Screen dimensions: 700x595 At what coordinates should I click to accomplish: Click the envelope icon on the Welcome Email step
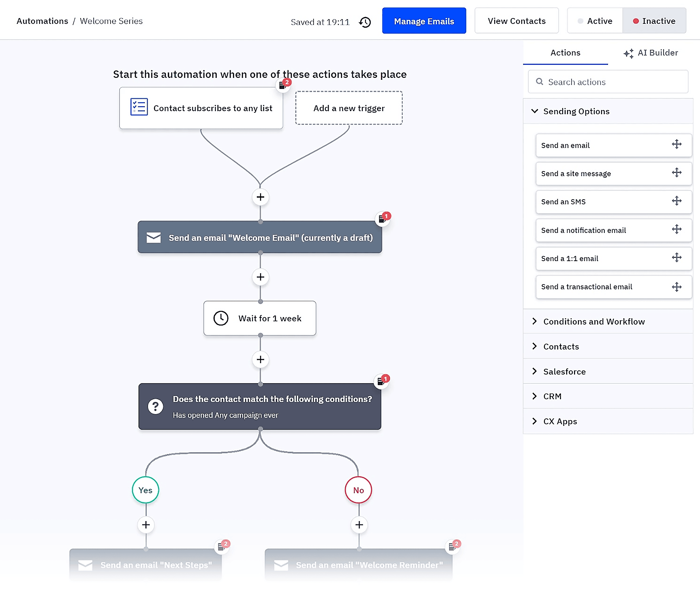pyautogui.click(x=154, y=237)
